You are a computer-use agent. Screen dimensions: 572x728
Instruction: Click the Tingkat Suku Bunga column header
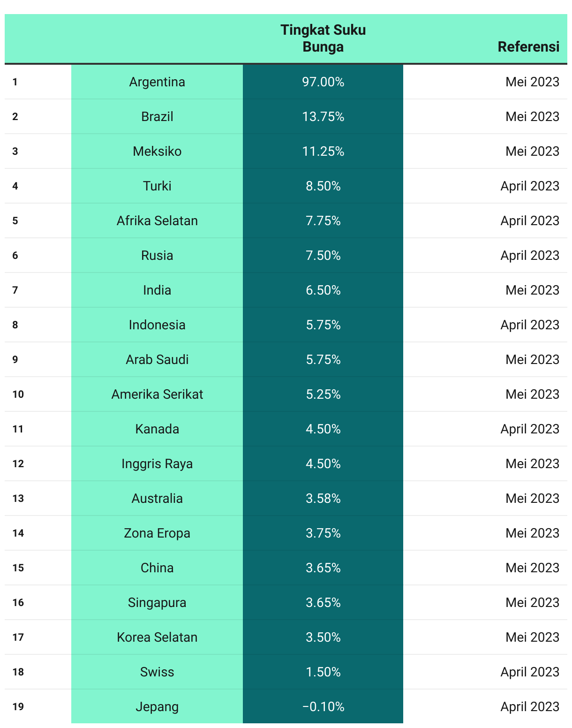tap(323, 38)
